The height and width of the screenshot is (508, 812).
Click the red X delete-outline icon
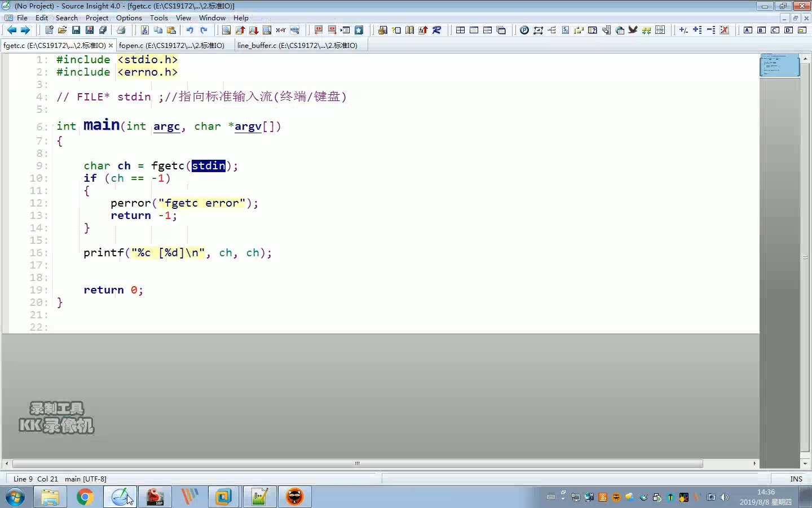pos(725,30)
